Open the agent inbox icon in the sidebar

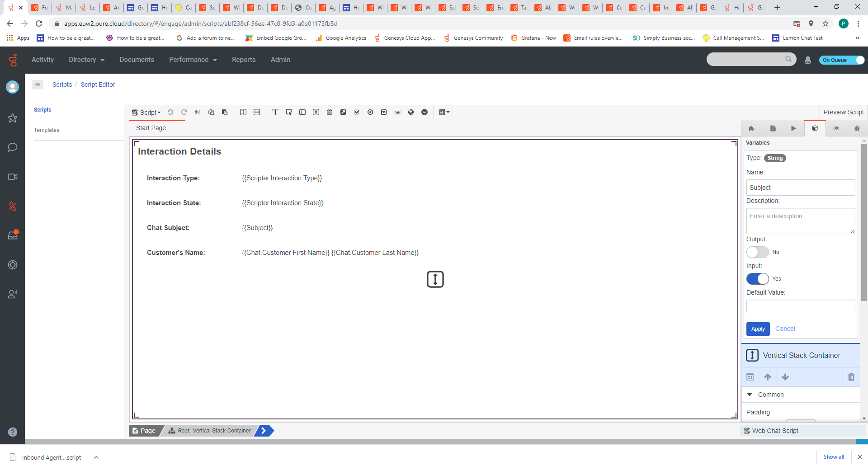click(x=13, y=235)
